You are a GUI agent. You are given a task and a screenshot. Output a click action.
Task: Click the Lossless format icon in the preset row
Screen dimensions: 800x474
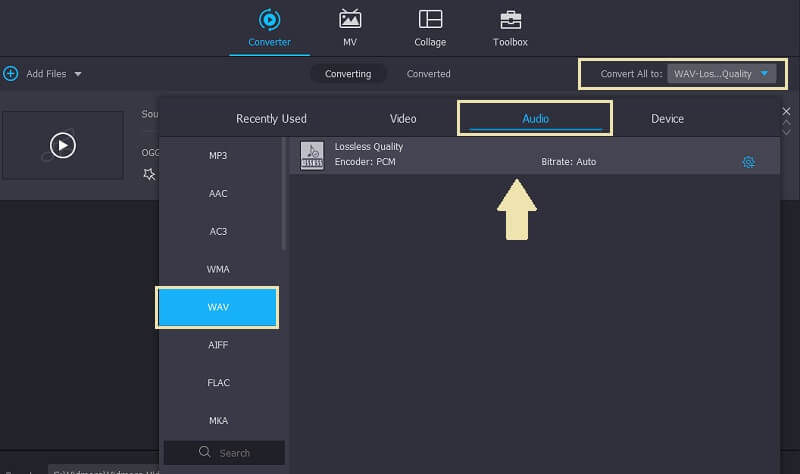coord(312,155)
